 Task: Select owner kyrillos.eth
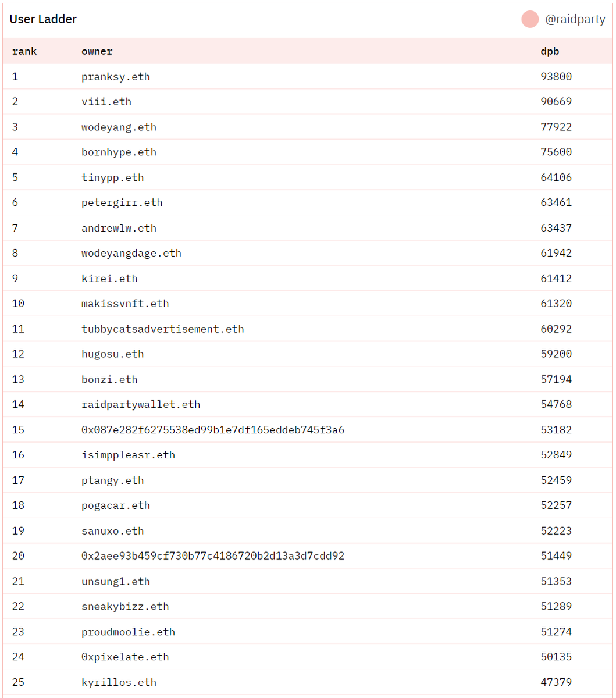(119, 682)
